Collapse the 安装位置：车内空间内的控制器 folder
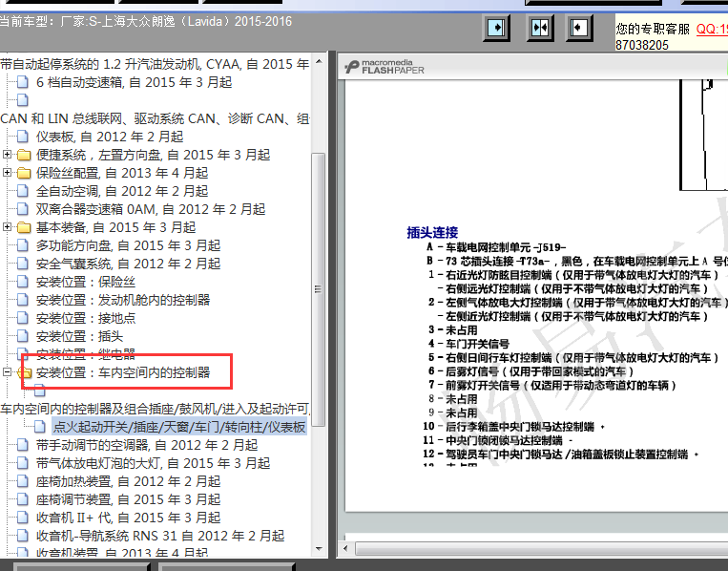728x571 pixels. click(7, 371)
